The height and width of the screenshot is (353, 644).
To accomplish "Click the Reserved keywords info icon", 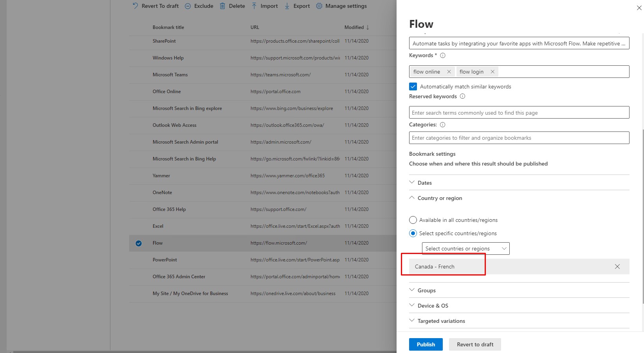I will tap(462, 96).
